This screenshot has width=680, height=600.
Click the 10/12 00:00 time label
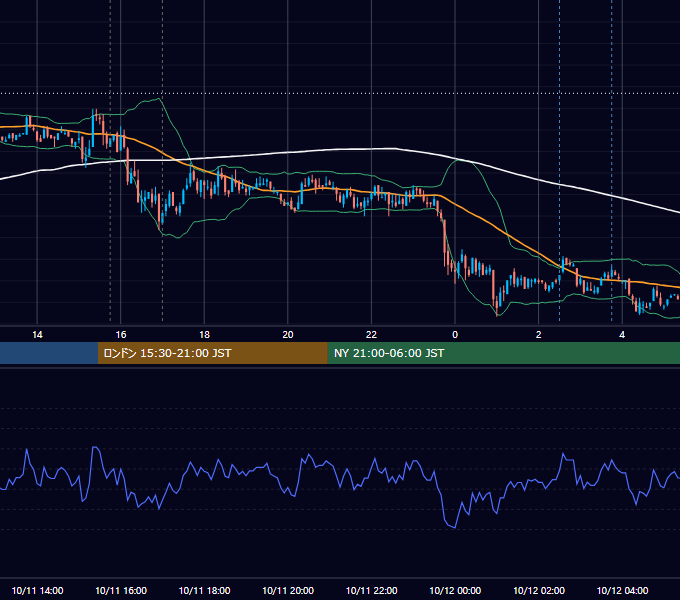pyautogui.click(x=455, y=590)
